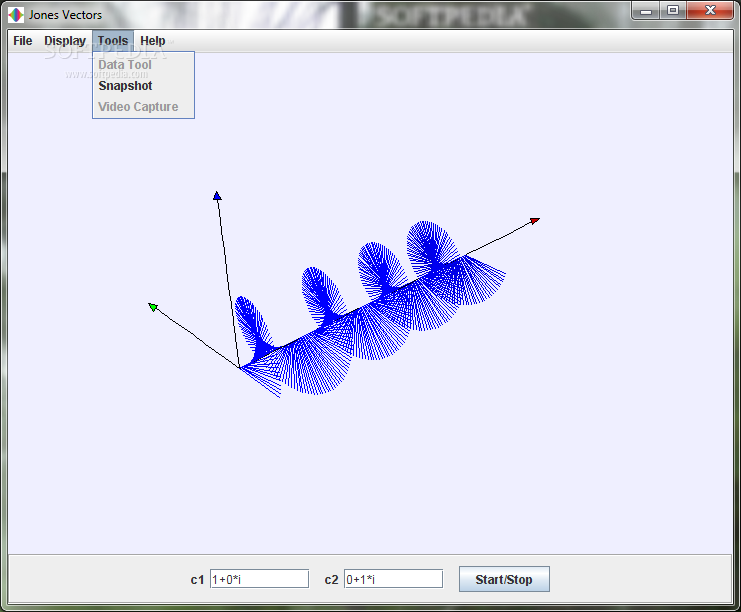Focus the c2 input field

pyautogui.click(x=393, y=579)
